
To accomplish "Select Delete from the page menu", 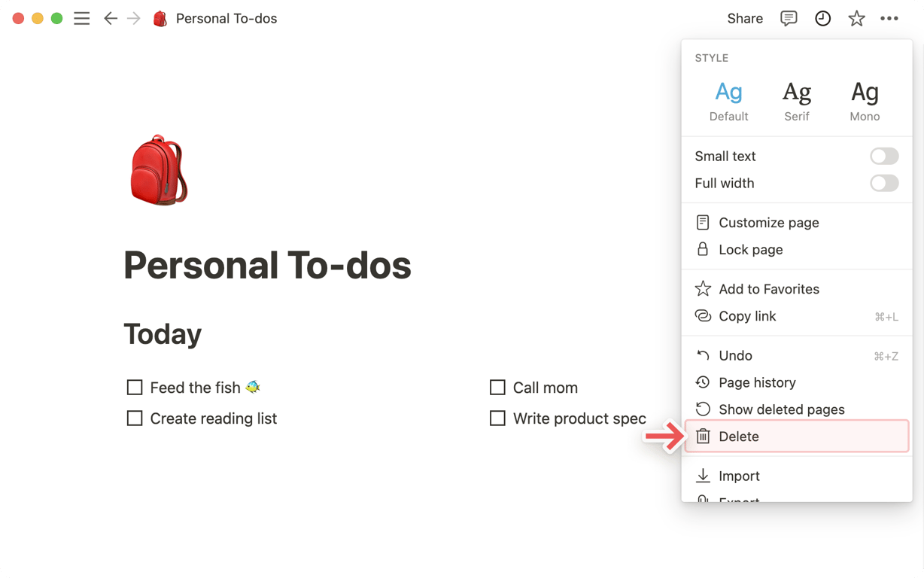I will click(797, 437).
